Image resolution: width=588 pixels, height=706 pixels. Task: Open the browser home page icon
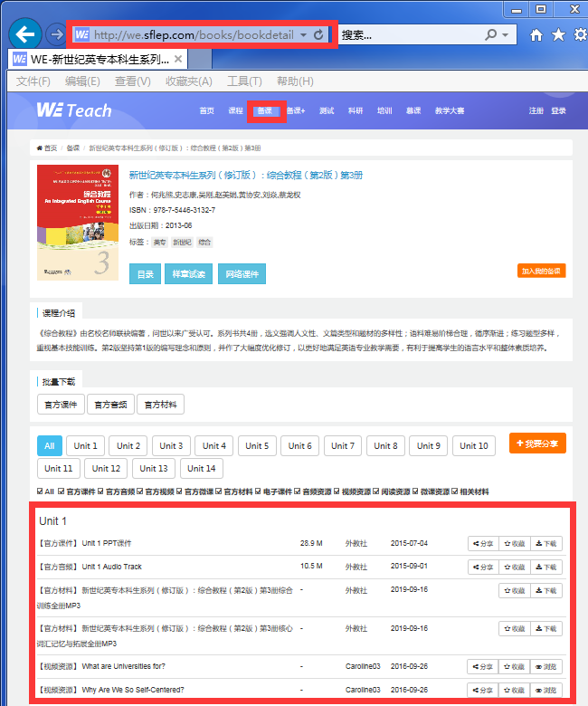click(x=536, y=34)
